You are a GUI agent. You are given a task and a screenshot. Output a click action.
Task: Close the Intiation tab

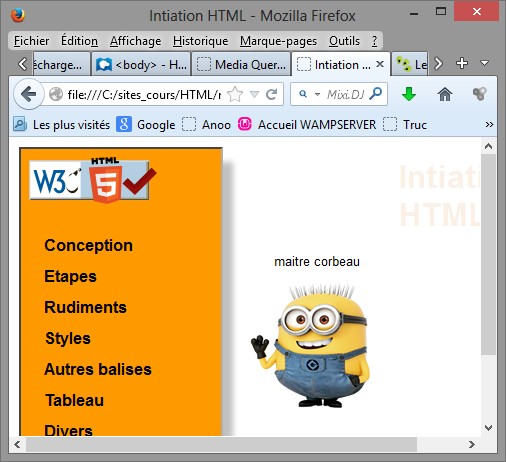[x=380, y=64]
